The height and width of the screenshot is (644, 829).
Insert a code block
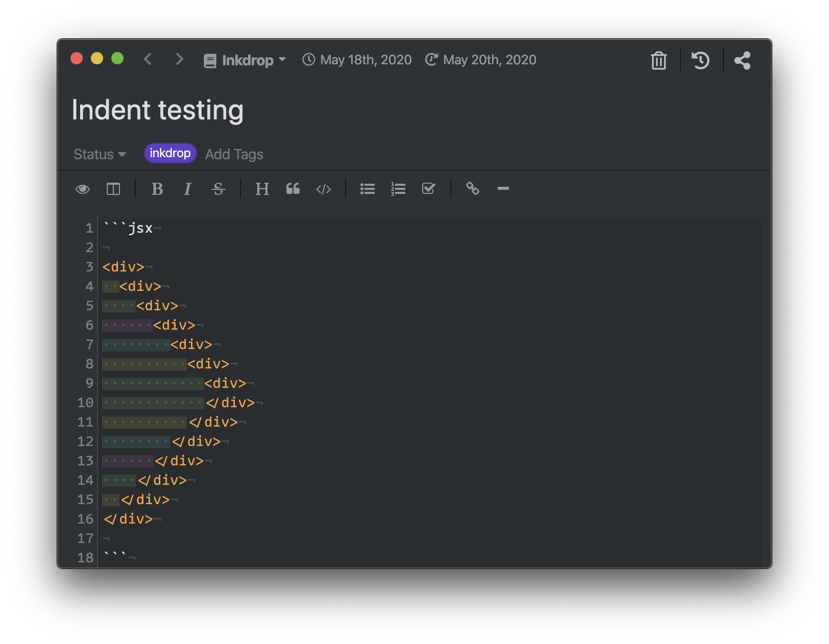click(324, 189)
